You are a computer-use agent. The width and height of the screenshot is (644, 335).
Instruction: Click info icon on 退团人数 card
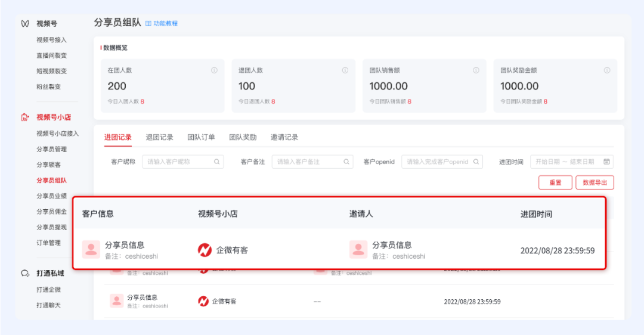pos(345,70)
